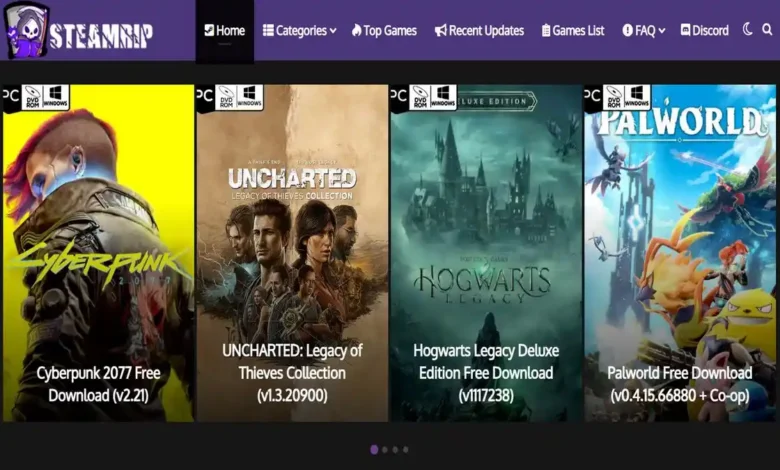The height and width of the screenshot is (470, 780).
Task: Open the Cyberpunk 2077 cover thumbnail
Action: click(x=98, y=253)
